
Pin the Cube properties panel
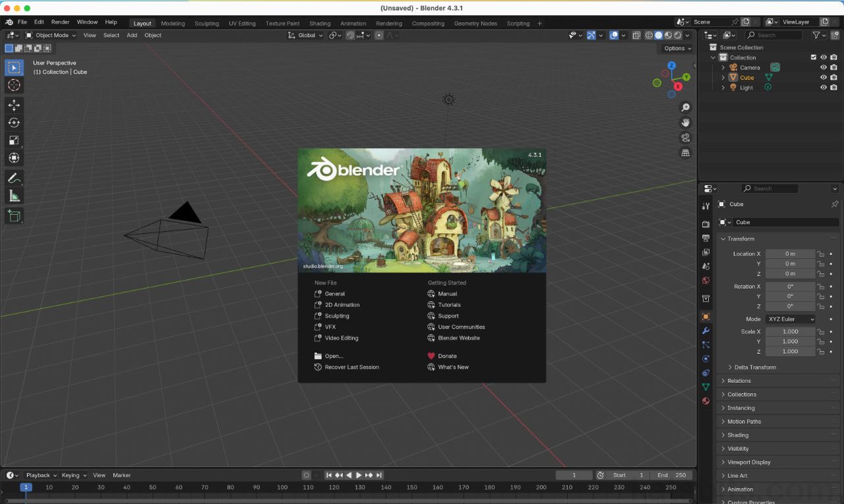click(x=835, y=204)
